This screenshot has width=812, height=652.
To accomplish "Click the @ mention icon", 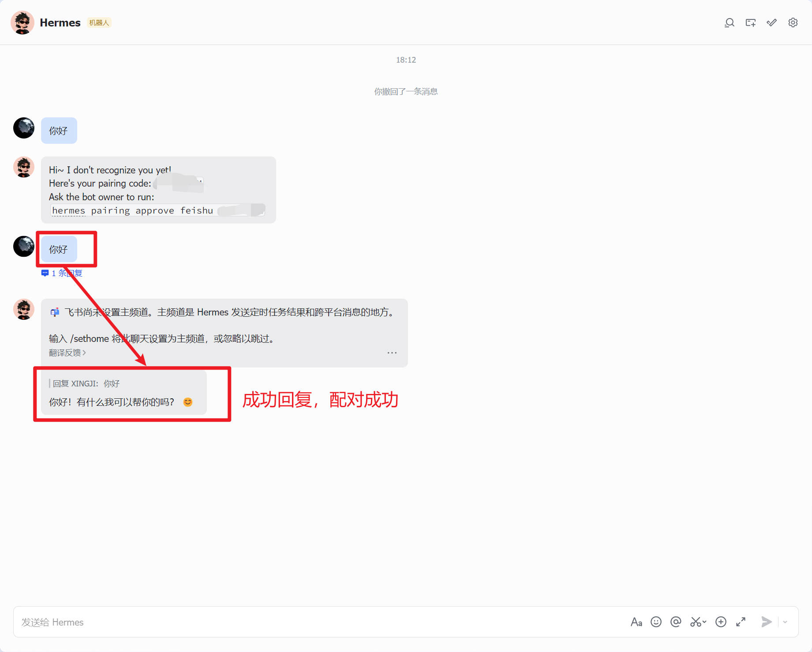I will pyautogui.click(x=676, y=622).
